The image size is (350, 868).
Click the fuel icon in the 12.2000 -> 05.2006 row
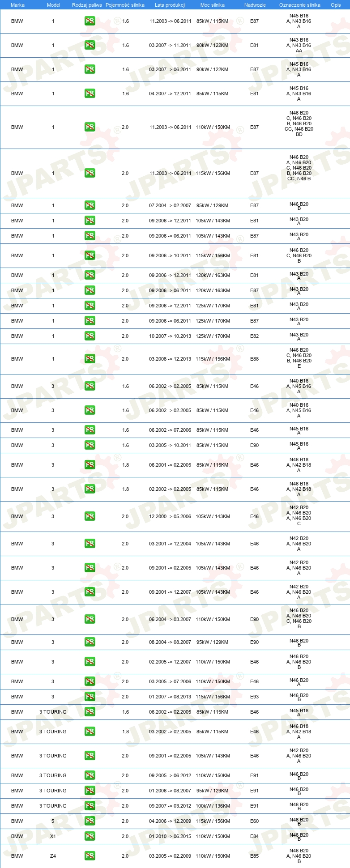[x=90, y=516]
